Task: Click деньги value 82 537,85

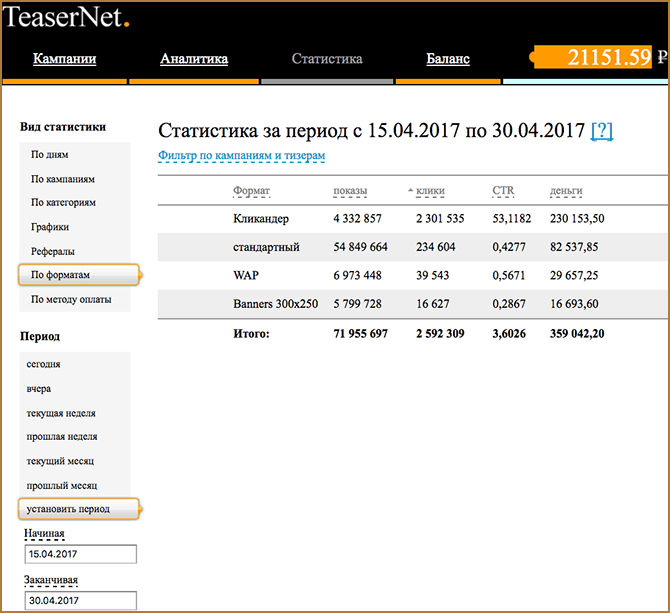Action: [x=574, y=247]
